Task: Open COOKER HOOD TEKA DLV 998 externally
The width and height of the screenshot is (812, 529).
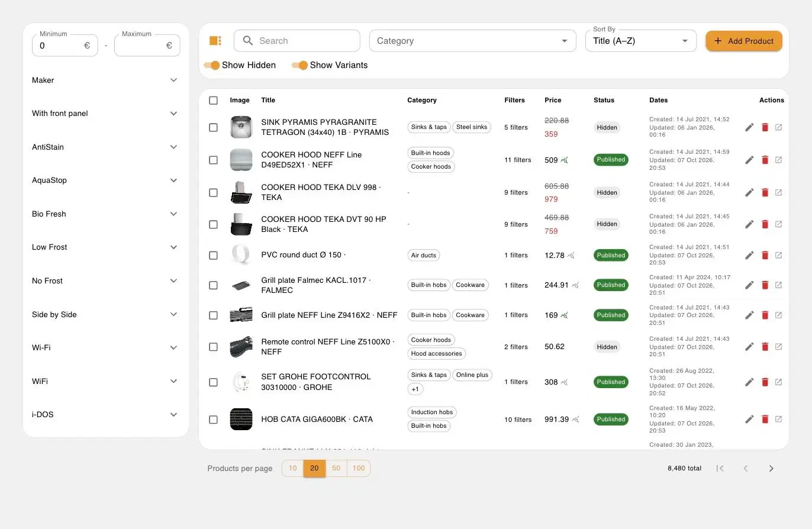Action: tap(778, 192)
